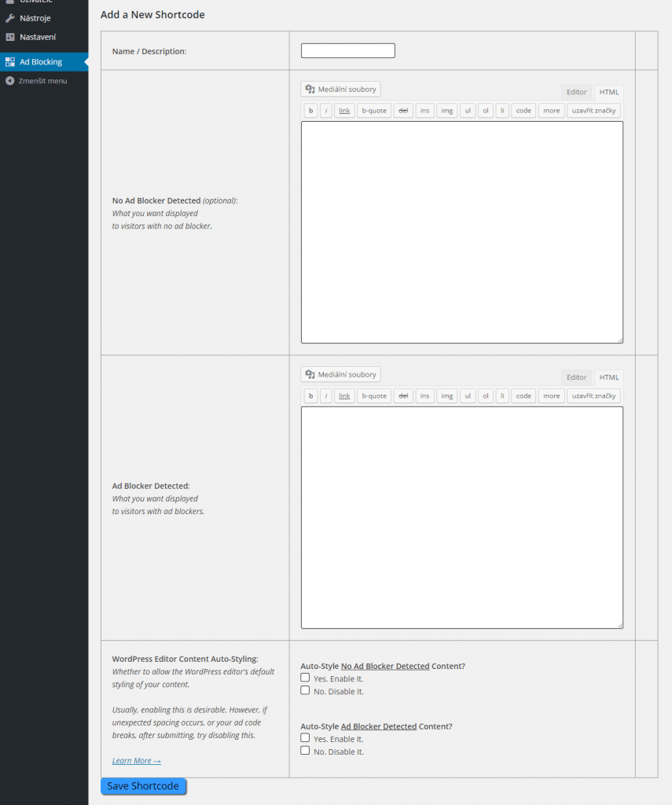Insert code tag in Ad Blocker Detected editor
The width and height of the screenshot is (672, 805).
tap(523, 396)
